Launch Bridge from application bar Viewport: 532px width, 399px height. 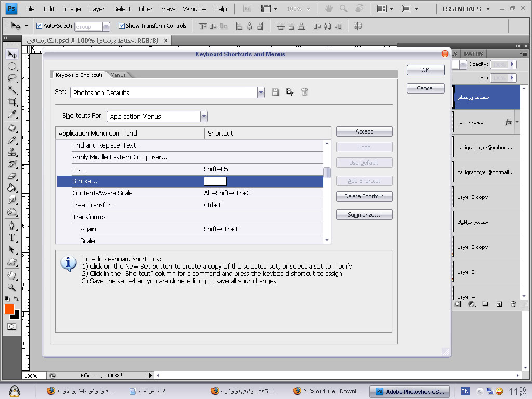tap(247, 9)
